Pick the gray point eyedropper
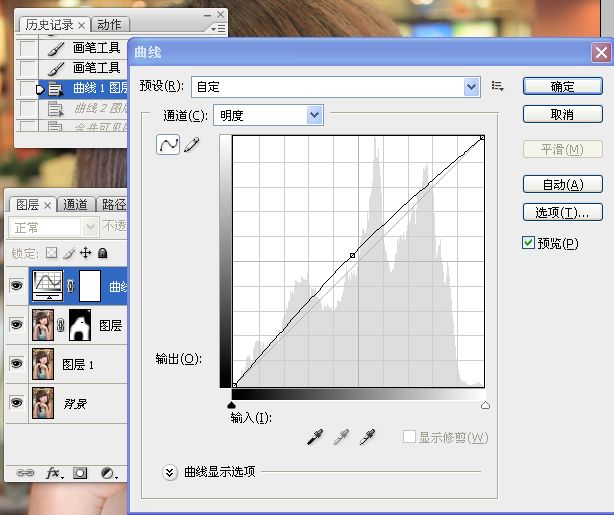 [x=341, y=437]
